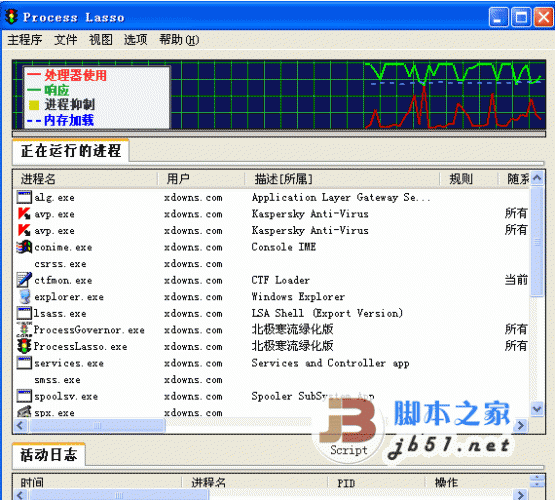Click xdowns.com user for explorer.exe

point(193,297)
